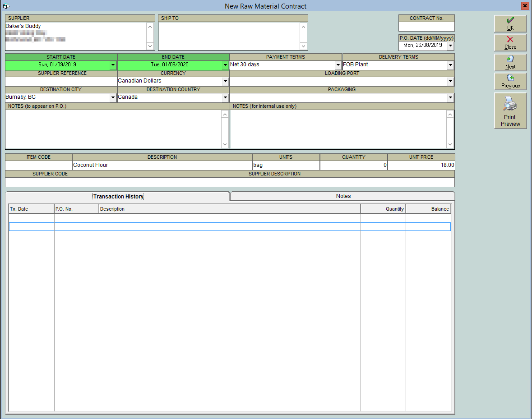Go to the Previous contract record
This screenshot has height=419, width=532.
coord(510,81)
